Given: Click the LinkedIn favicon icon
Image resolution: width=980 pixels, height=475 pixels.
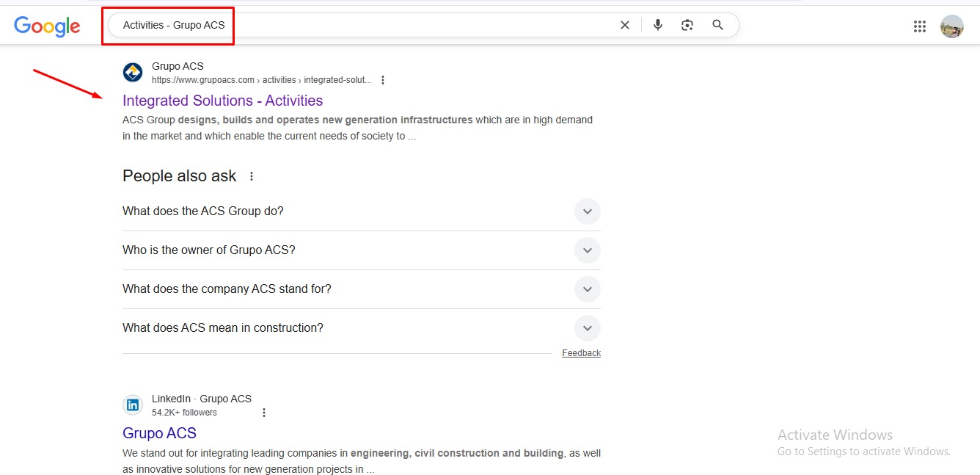Looking at the screenshot, I should tap(133, 405).
